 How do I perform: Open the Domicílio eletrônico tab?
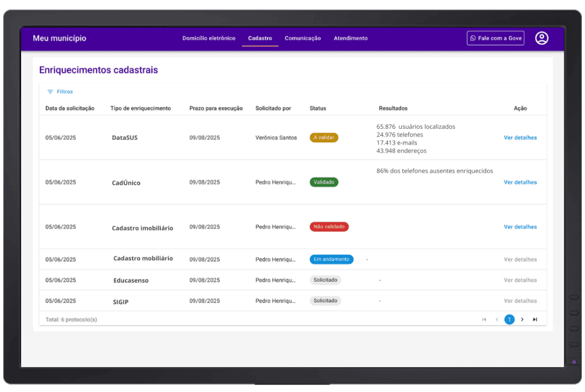click(x=209, y=38)
